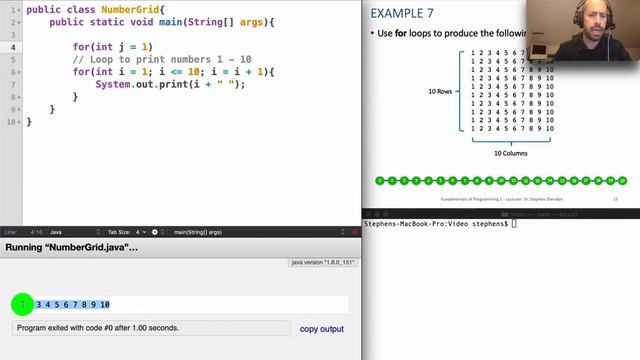The height and width of the screenshot is (360, 640).
Task: Jump to slide marker 10 in green timeline
Action: [501, 180]
